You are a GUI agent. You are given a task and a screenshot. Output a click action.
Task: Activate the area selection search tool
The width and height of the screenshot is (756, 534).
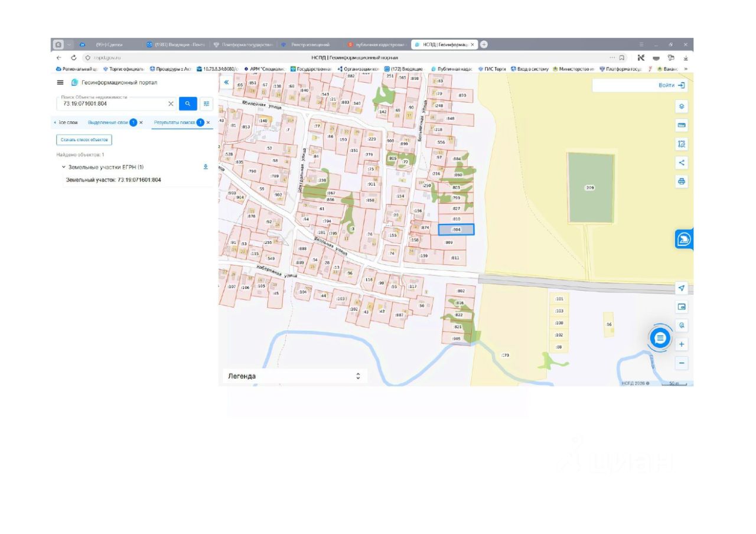point(682,144)
